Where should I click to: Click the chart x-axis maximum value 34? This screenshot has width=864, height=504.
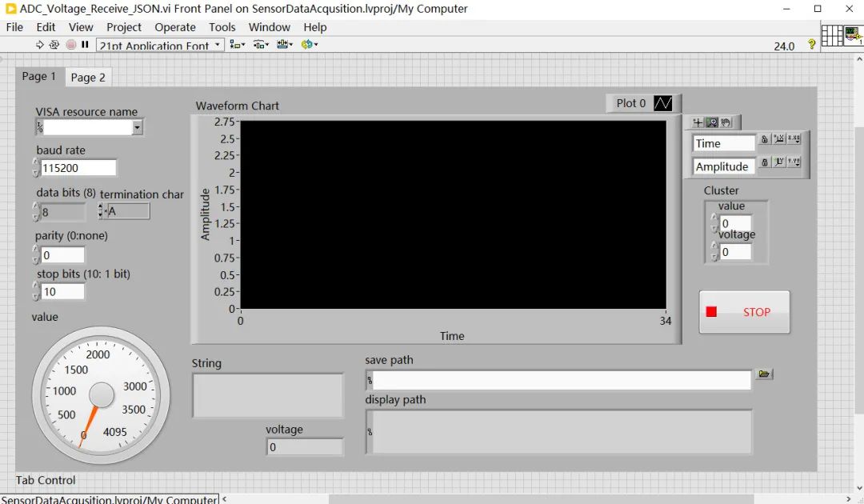click(x=665, y=321)
